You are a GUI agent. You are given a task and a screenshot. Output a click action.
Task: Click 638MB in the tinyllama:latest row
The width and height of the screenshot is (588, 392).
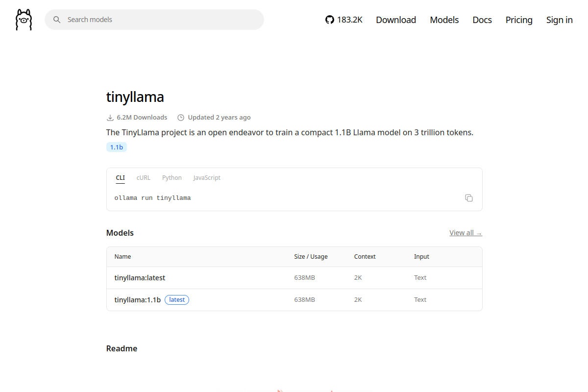(x=305, y=278)
